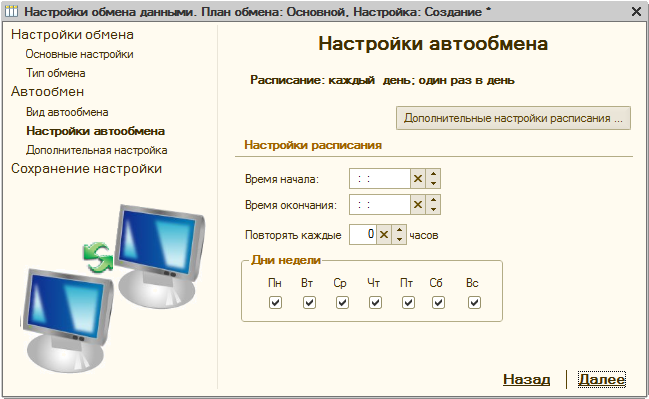Clear the Время начала field with X icon

point(418,179)
